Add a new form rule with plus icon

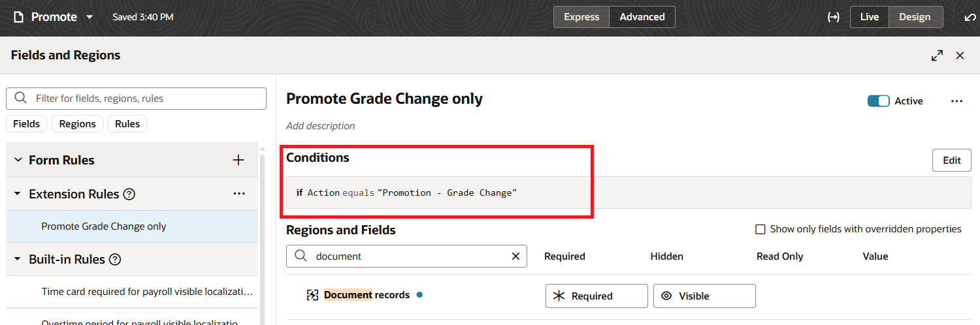pyautogui.click(x=238, y=160)
